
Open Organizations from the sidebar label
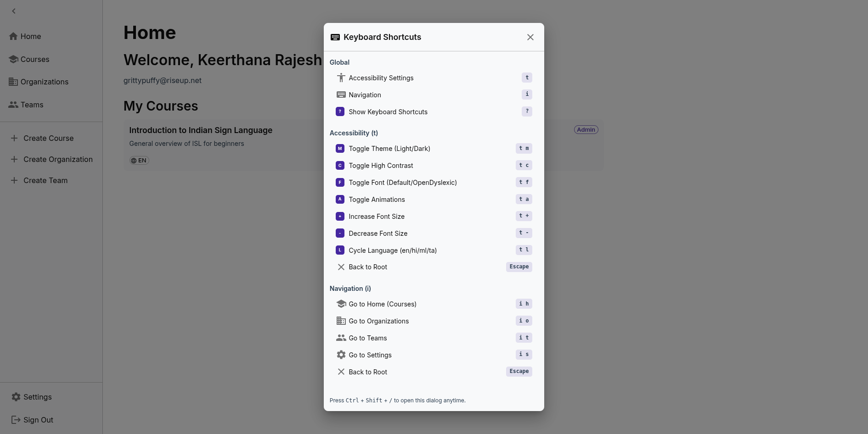point(45,82)
